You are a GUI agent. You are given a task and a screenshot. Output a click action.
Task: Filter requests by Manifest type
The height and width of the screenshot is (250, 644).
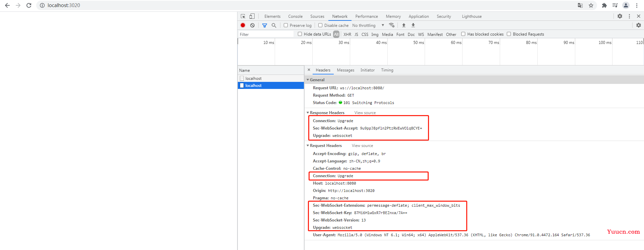tap(435, 34)
